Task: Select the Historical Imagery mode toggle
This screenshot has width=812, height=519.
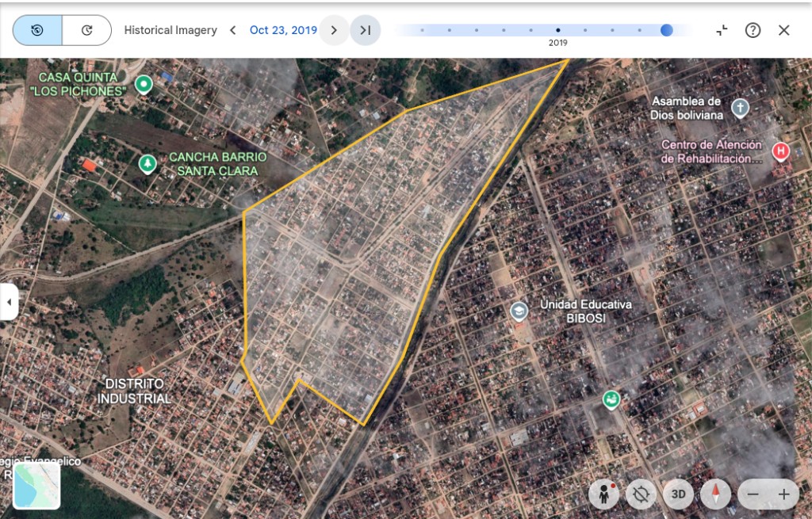Action: (37, 30)
